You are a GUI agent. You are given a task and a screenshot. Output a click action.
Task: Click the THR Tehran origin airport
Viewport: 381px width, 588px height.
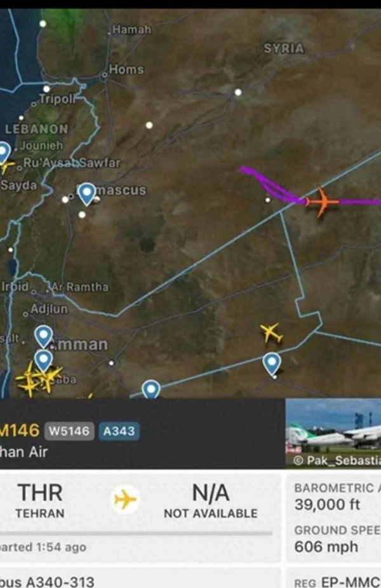pyautogui.click(x=40, y=500)
